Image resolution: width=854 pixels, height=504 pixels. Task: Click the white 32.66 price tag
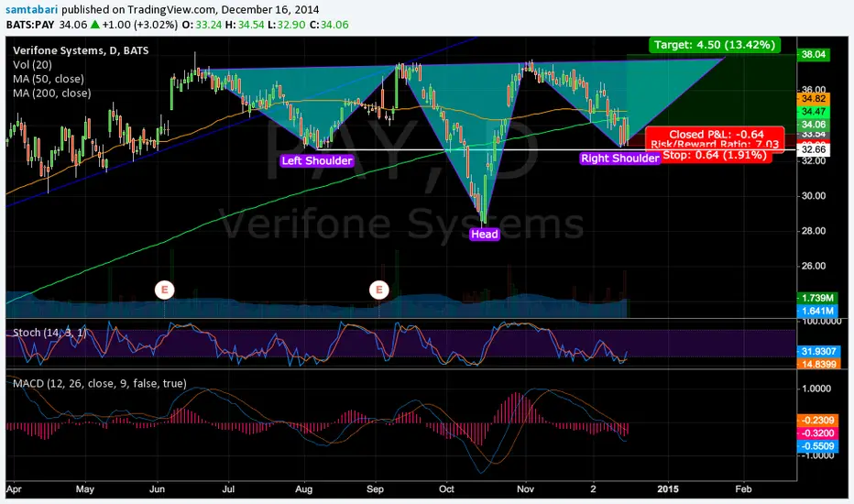(x=814, y=149)
